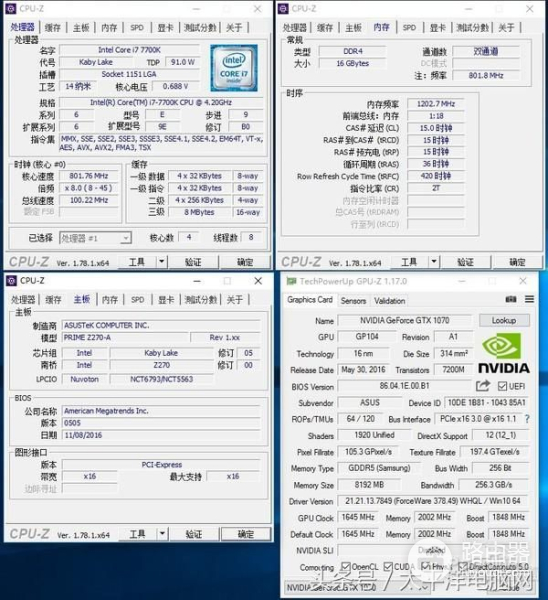
Task: Click the 801.76 MHz core speed value
Action: click(89, 176)
